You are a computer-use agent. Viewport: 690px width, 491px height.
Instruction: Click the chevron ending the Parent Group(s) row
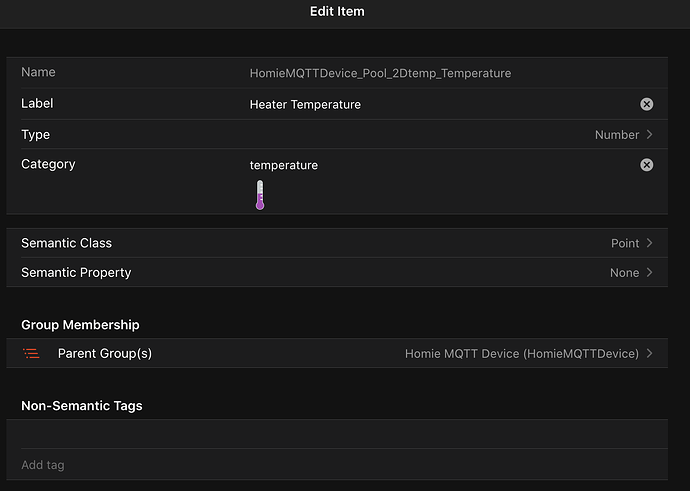[x=650, y=353]
